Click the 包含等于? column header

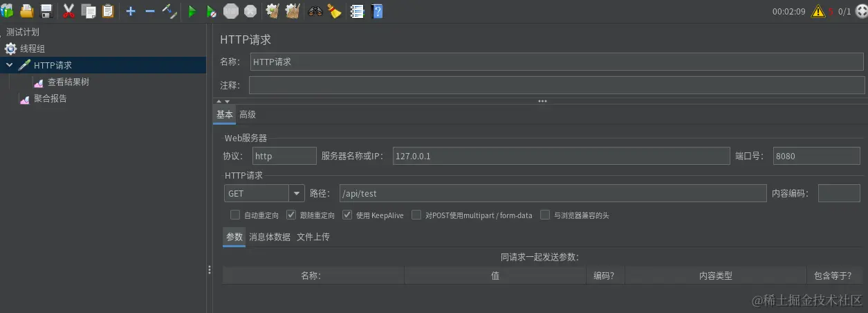pyautogui.click(x=833, y=276)
